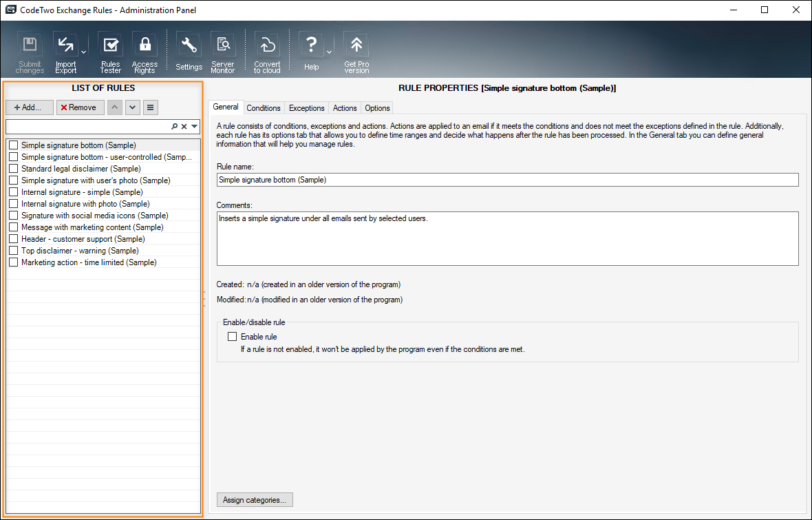Click the Assign categories button
Screen dimensions: 812x520
click(x=255, y=500)
